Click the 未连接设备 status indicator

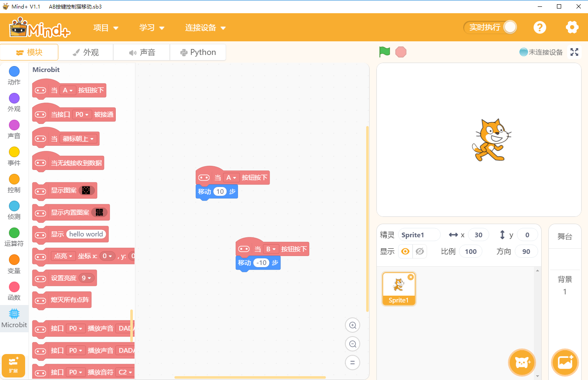(541, 52)
